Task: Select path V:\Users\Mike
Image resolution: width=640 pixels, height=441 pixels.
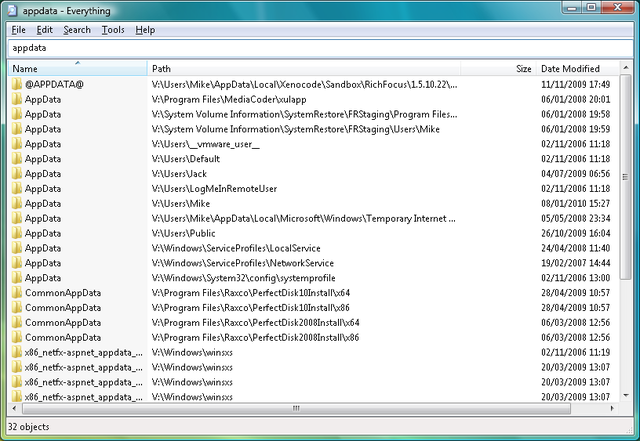Action: coord(181,203)
